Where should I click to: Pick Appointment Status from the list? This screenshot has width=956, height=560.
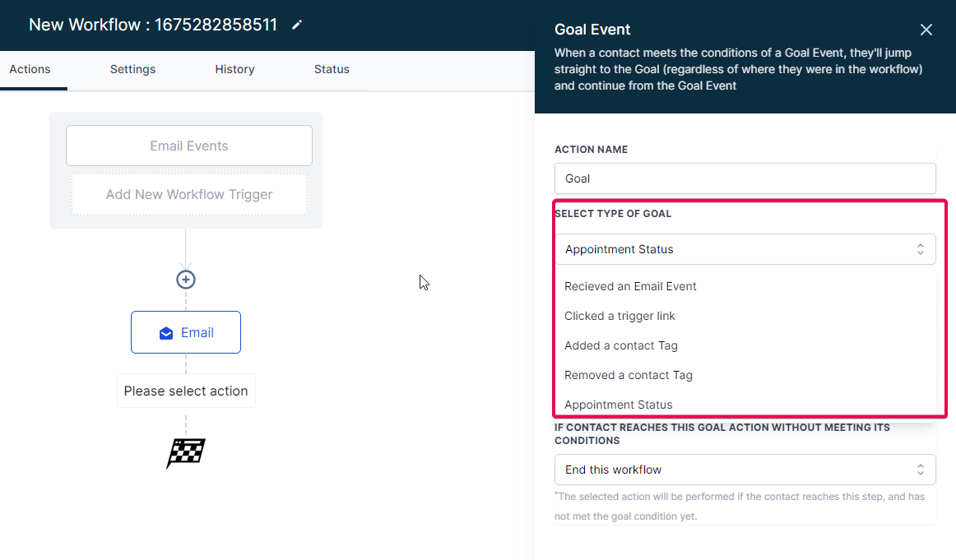point(618,405)
